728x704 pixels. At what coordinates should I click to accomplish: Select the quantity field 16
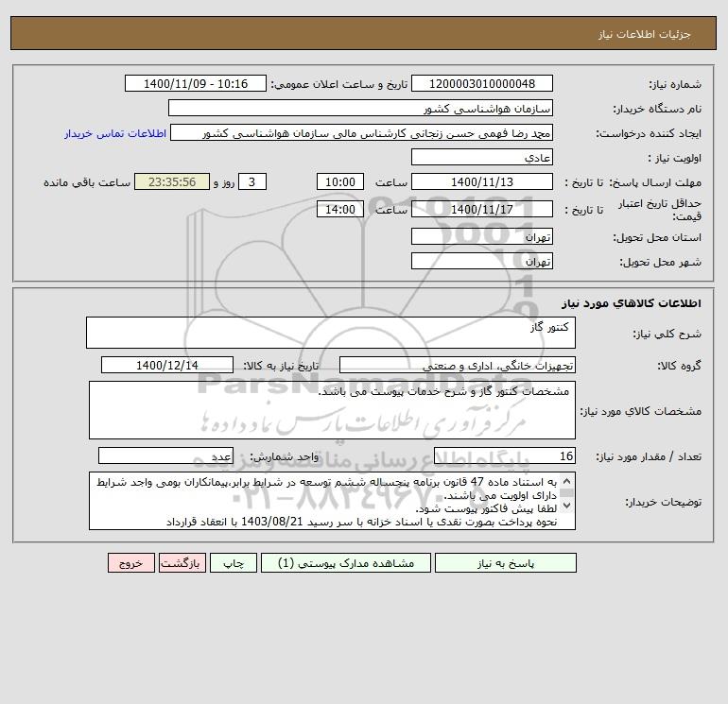[505, 455]
